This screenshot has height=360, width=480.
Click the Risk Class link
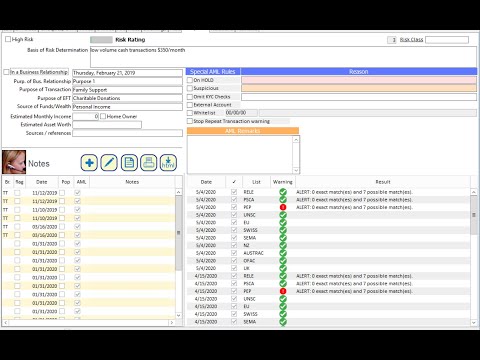pos(411,40)
